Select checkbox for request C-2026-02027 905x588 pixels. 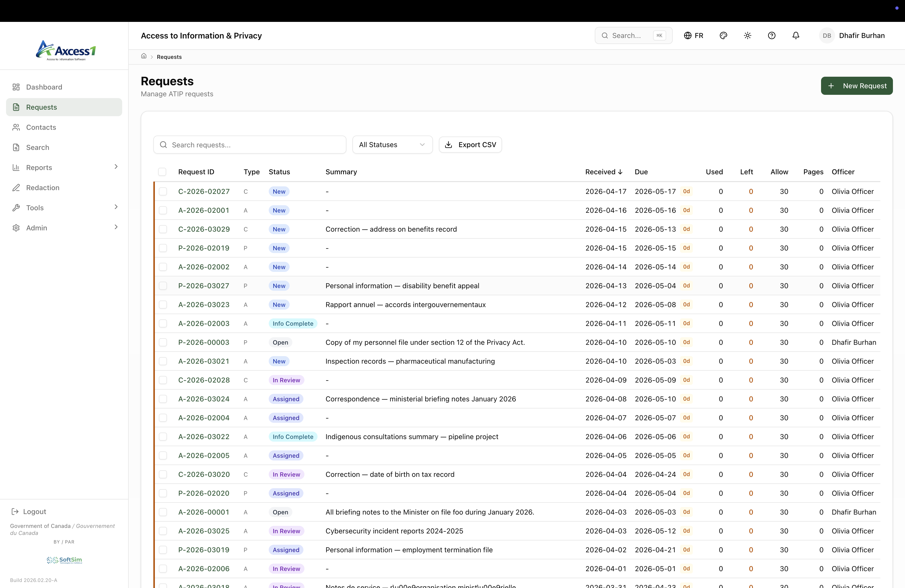click(163, 191)
